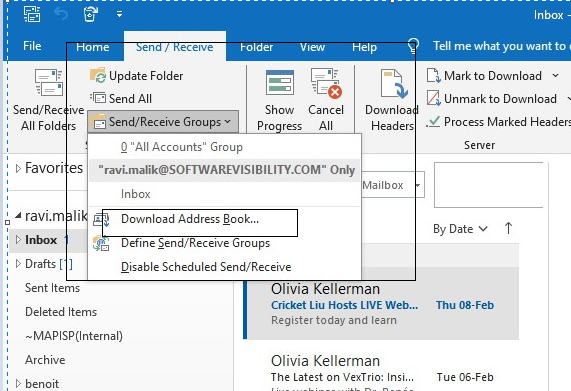Select the ~MAPISP(Internal) folder
This screenshot has width=571, height=391.
pos(74,336)
